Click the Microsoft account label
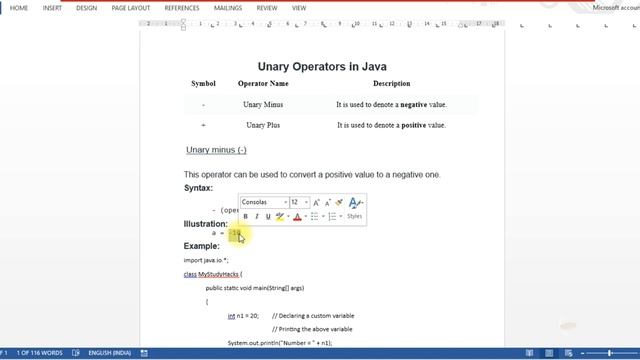 click(x=616, y=8)
